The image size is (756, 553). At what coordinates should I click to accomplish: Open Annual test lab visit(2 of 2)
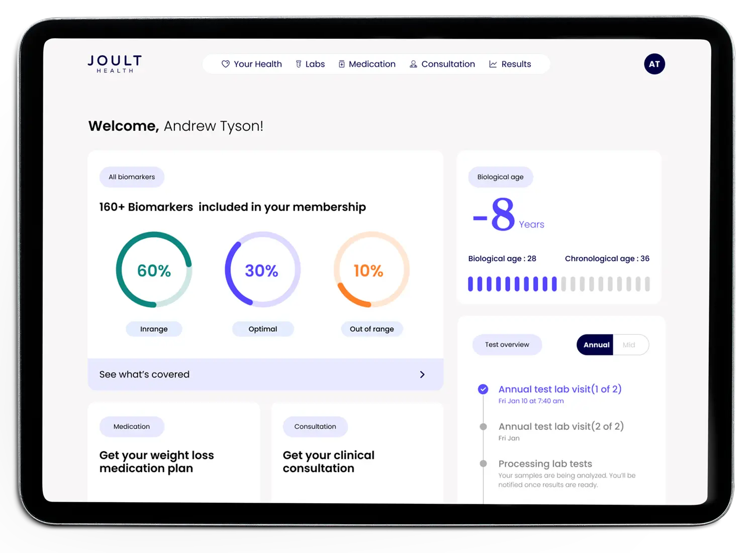[561, 426]
